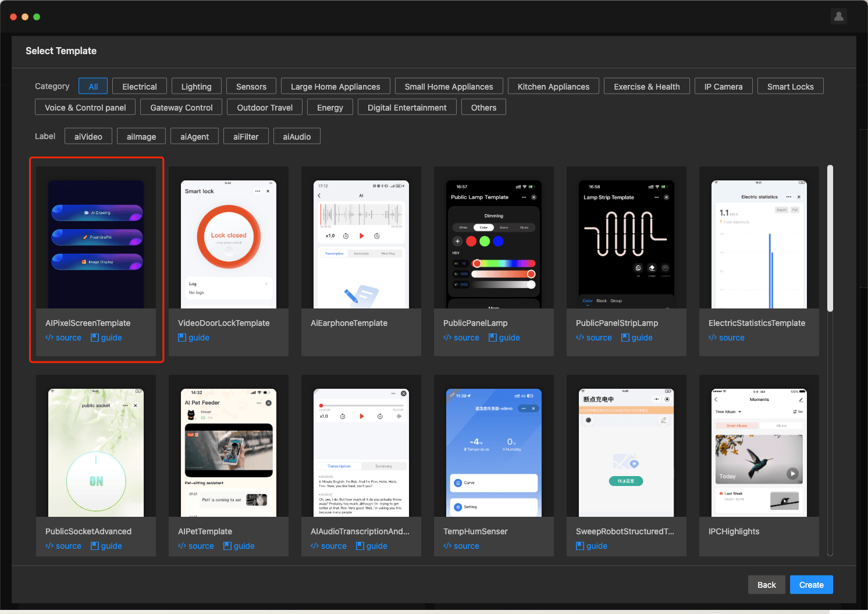Image resolution: width=868 pixels, height=614 pixels.
Task: Select the AiEarphoneTemplate thumbnail
Action: pos(361,244)
